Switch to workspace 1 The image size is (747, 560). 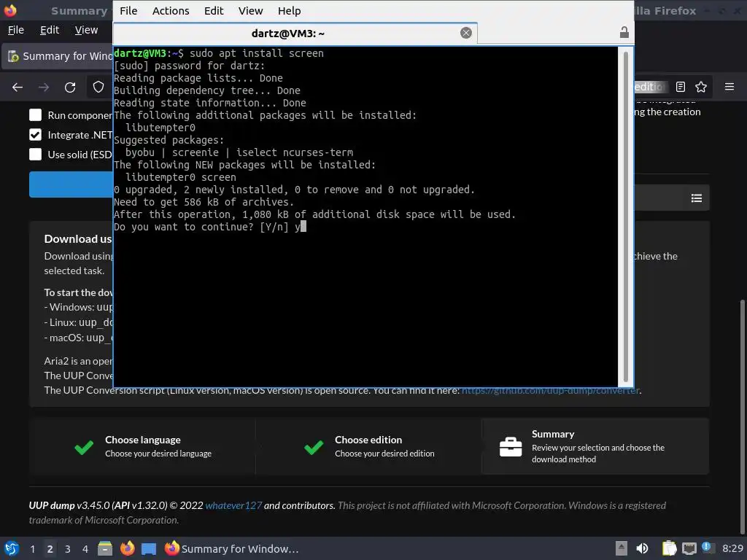click(x=32, y=549)
